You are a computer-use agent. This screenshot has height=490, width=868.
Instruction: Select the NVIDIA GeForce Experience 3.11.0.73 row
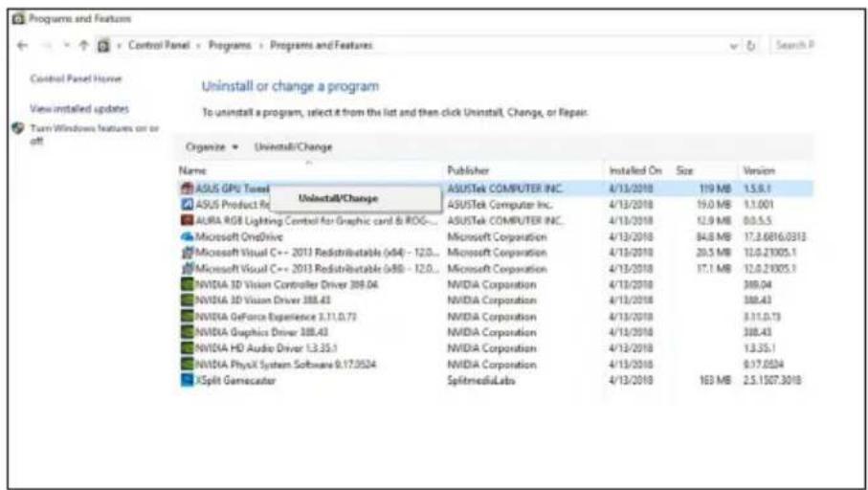(x=496, y=317)
